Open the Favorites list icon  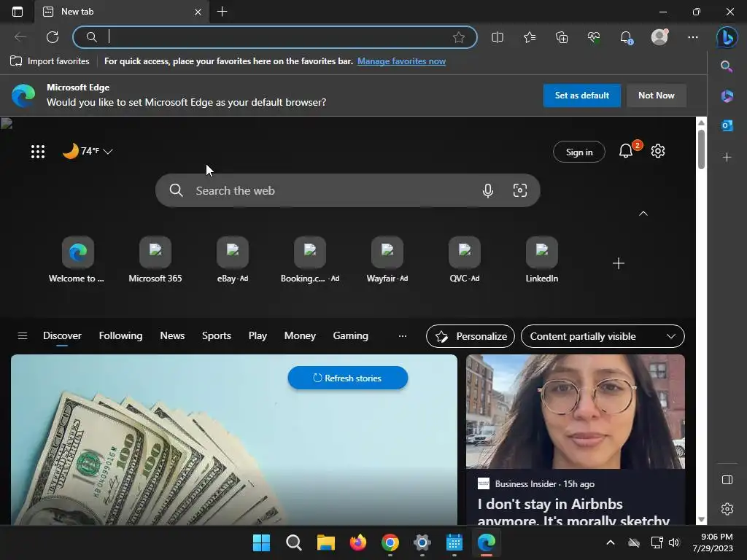pyautogui.click(x=530, y=37)
